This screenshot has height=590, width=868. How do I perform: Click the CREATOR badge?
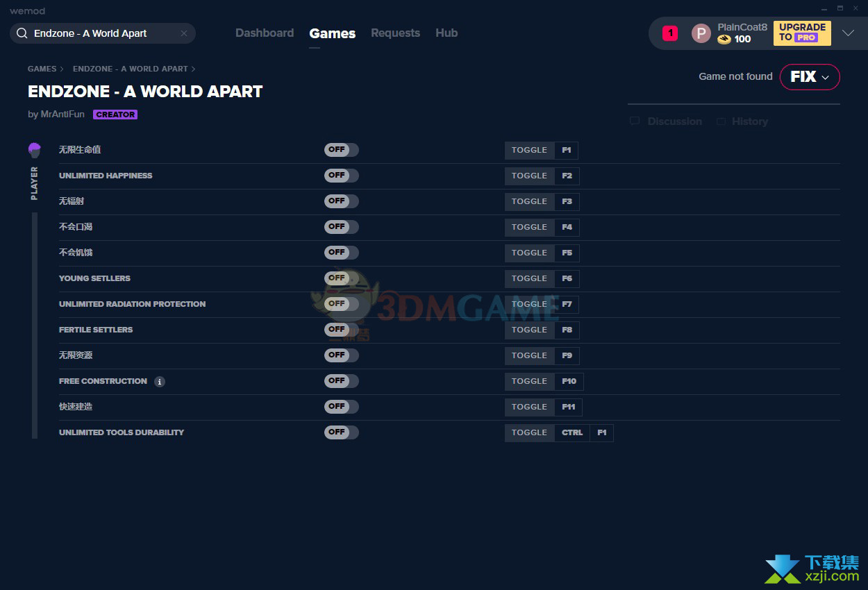[115, 115]
